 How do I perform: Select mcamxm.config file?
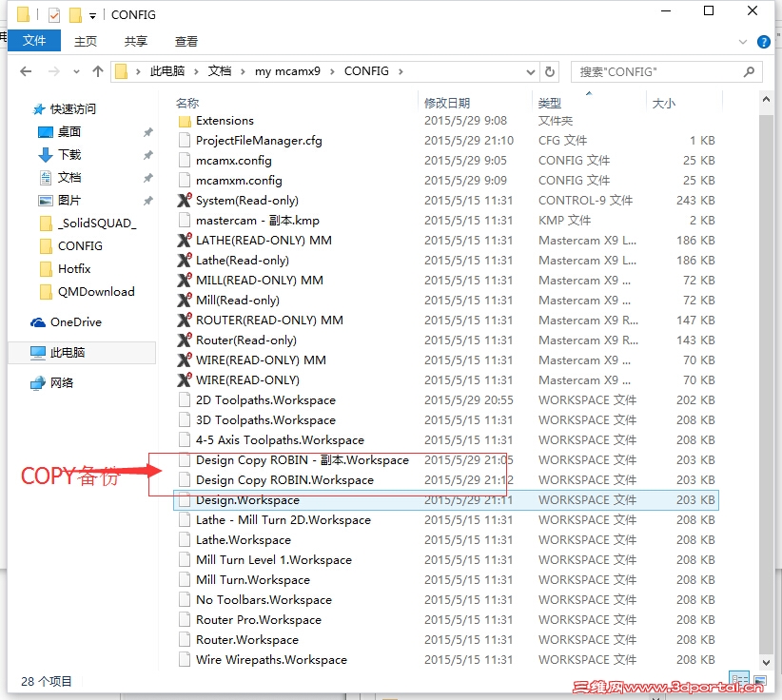[239, 181]
